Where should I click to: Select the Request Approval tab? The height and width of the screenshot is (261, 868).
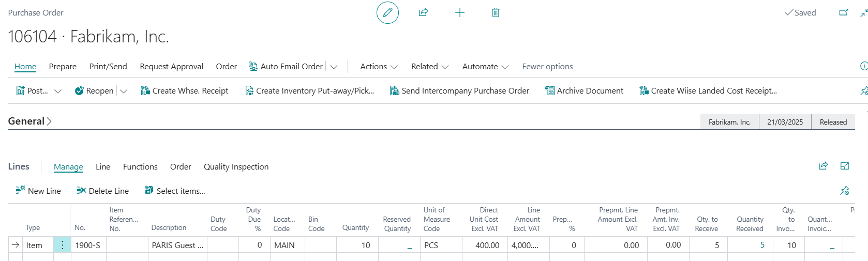(171, 66)
